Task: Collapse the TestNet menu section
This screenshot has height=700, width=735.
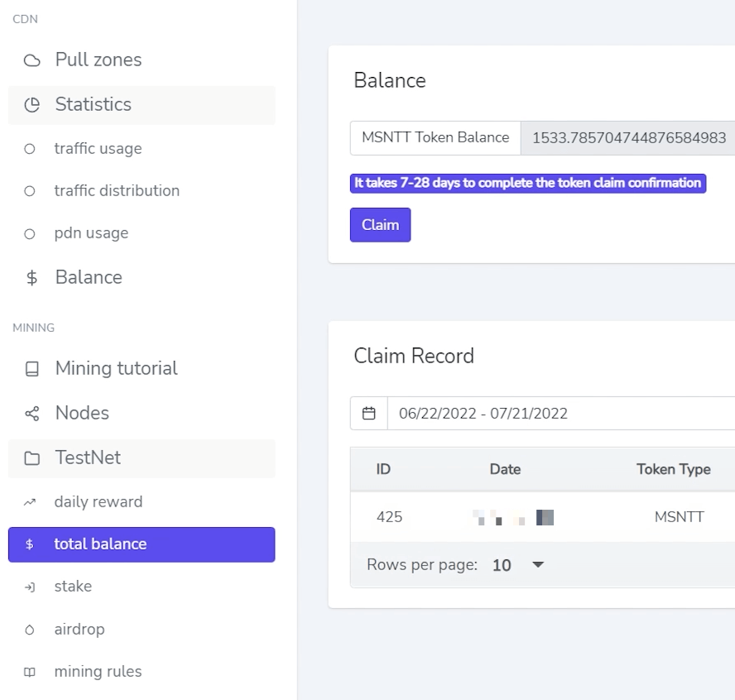Action: pos(142,458)
